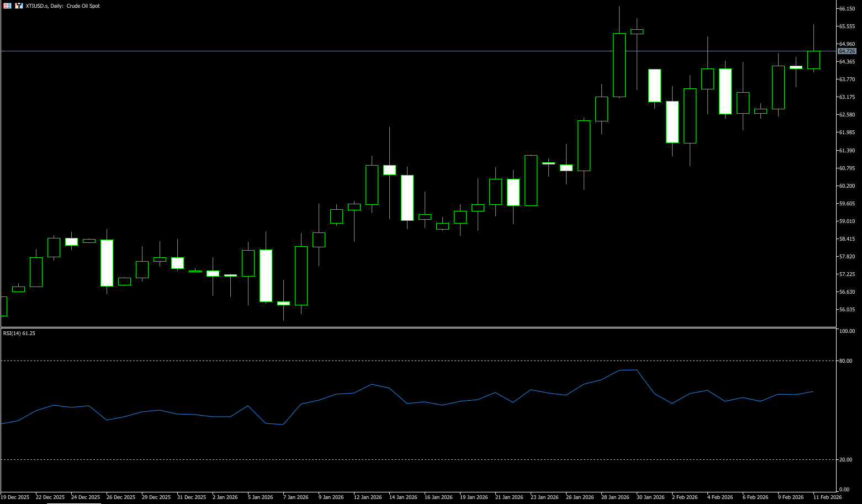
Task: Click the tall bullish candle on 28 Jan
Action: pyautogui.click(x=619, y=65)
